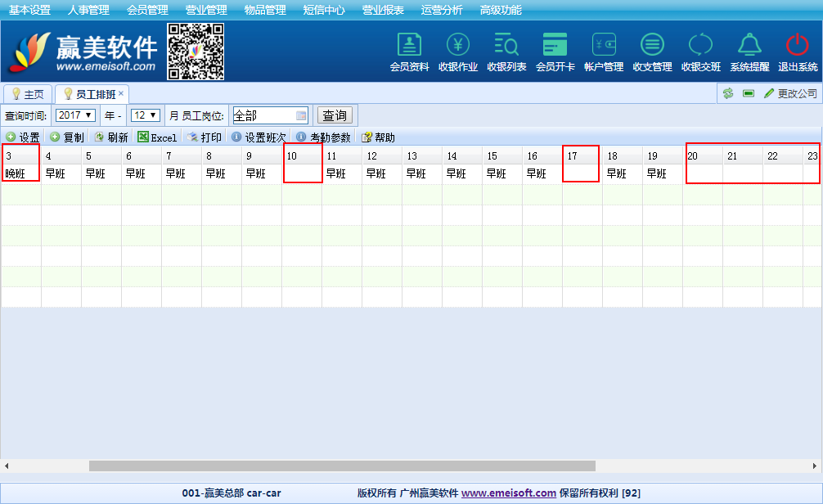Switch to the 主页 tab
This screenshot has height=504, width=823.
[28, 94]
